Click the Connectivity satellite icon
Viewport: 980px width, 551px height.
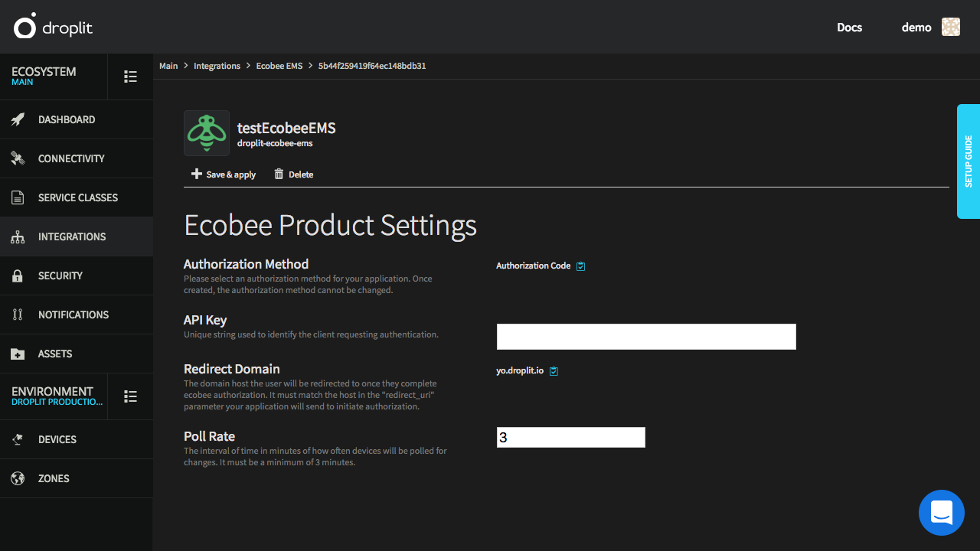pyautogui.click(x=18, y=158)
